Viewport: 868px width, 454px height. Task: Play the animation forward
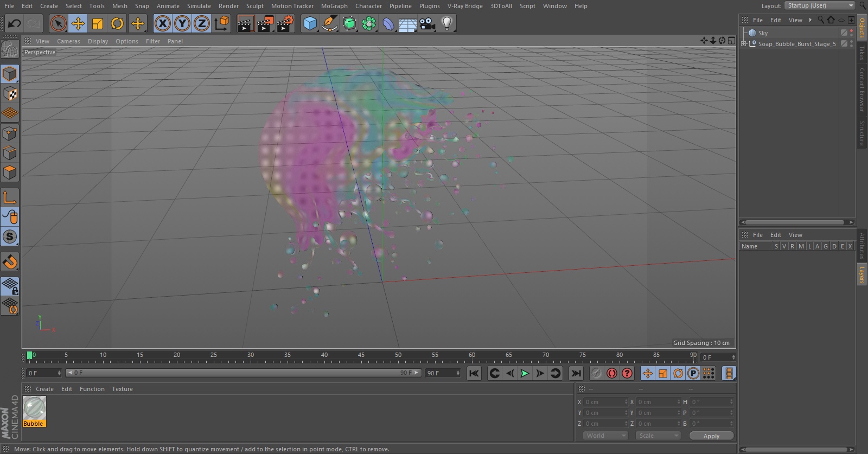525,373
